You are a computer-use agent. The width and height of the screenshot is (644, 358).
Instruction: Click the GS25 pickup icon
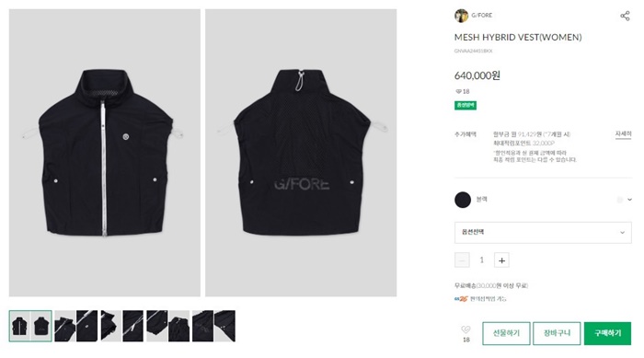(461, 299)
